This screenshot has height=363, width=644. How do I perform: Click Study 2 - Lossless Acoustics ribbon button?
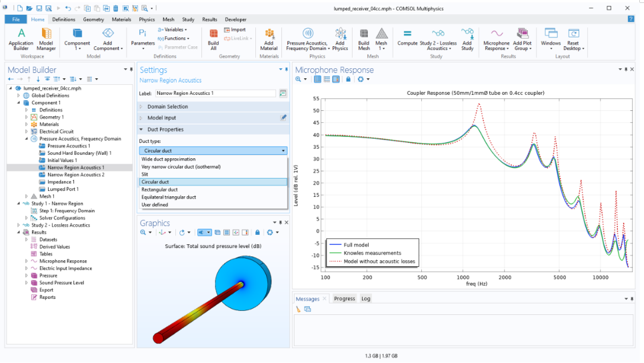(x=438, y=39)
